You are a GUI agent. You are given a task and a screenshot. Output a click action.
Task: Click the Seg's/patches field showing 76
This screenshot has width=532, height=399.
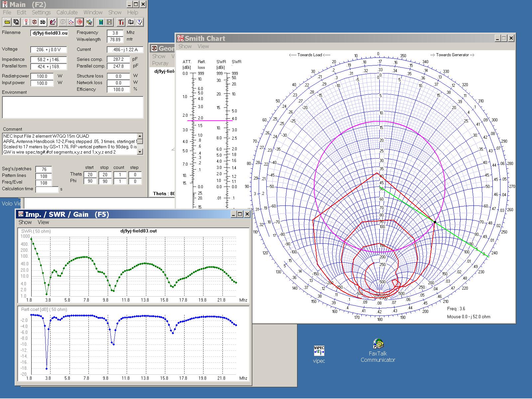pyautogui.click(x=44, y=170)
